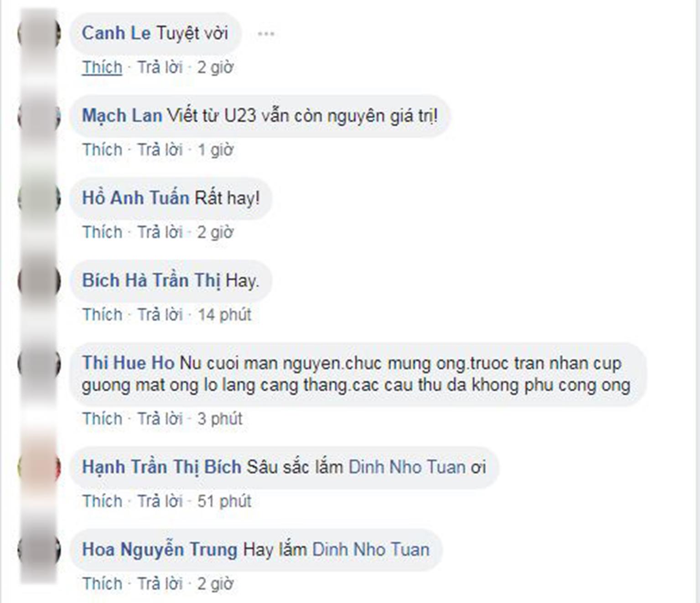The width and height of the screenshot is (700, 603).
Task: Click the 3 phút timestamp
Action: tap(220, 419)
